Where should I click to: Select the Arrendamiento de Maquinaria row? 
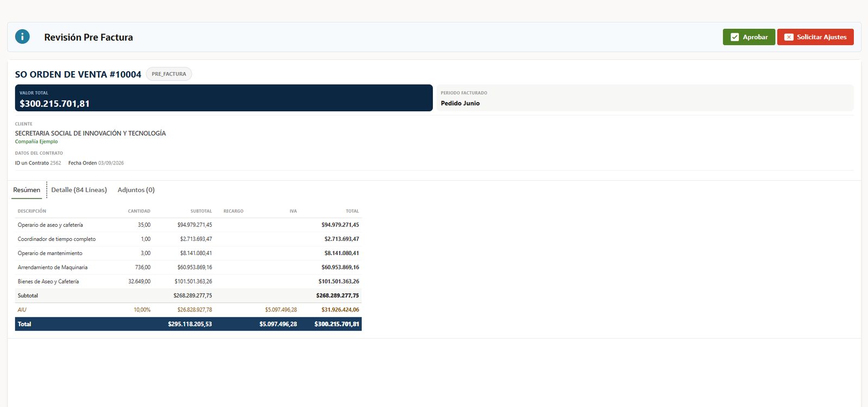pos(188,267)
